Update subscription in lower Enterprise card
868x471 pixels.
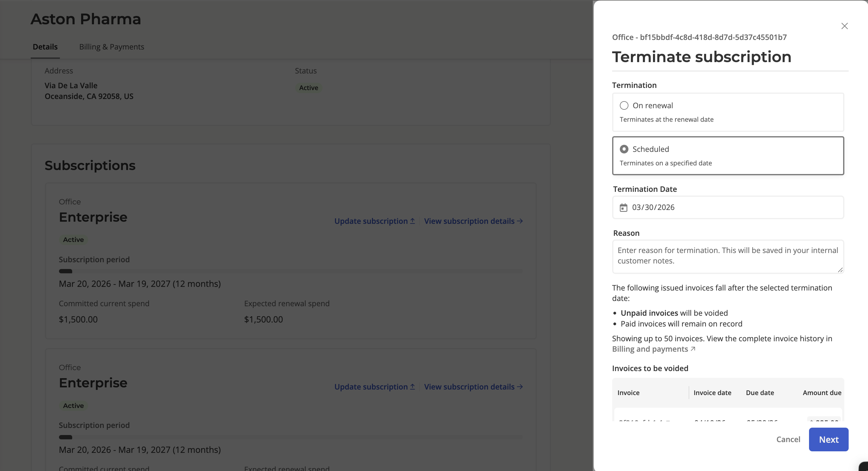click(x=375, y=387)
